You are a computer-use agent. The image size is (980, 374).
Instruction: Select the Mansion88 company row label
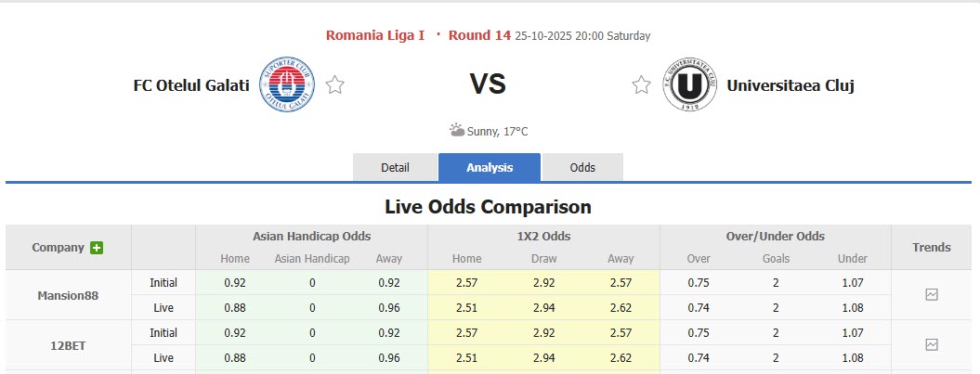point(68,295)
